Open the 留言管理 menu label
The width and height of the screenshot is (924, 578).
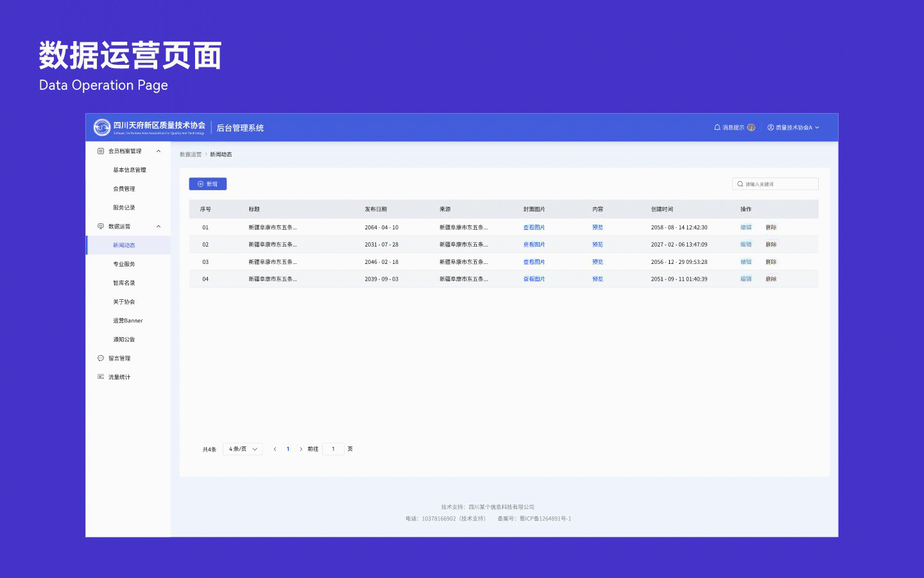[119, 358]
